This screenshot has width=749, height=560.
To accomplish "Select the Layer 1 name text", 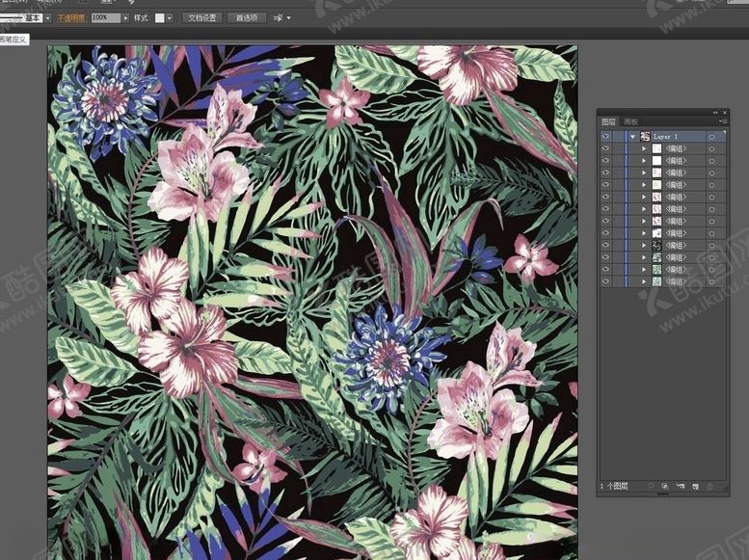I will tap(665, 137).
